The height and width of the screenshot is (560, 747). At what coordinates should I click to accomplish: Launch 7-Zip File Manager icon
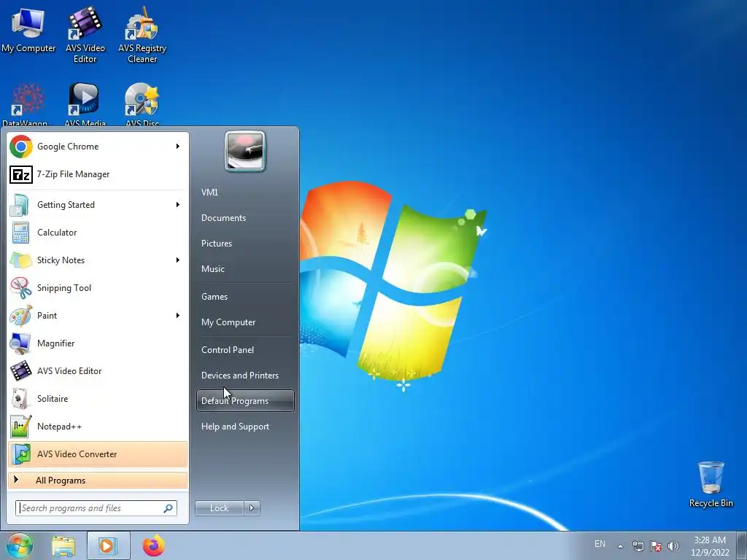tap(21, 174)
